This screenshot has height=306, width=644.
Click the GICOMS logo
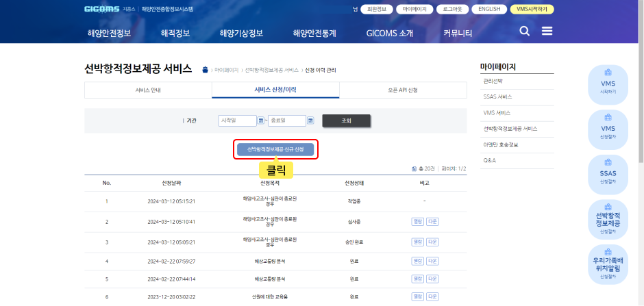[x=101, y=10]
